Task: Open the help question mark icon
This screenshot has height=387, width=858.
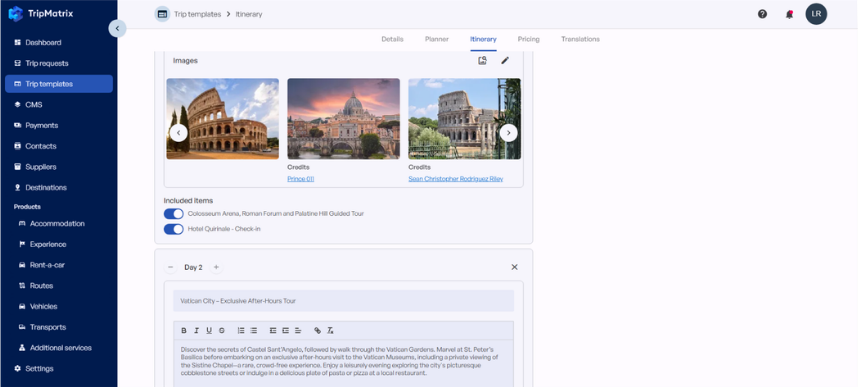Action: pyautogui.click(x=762, y=14)
